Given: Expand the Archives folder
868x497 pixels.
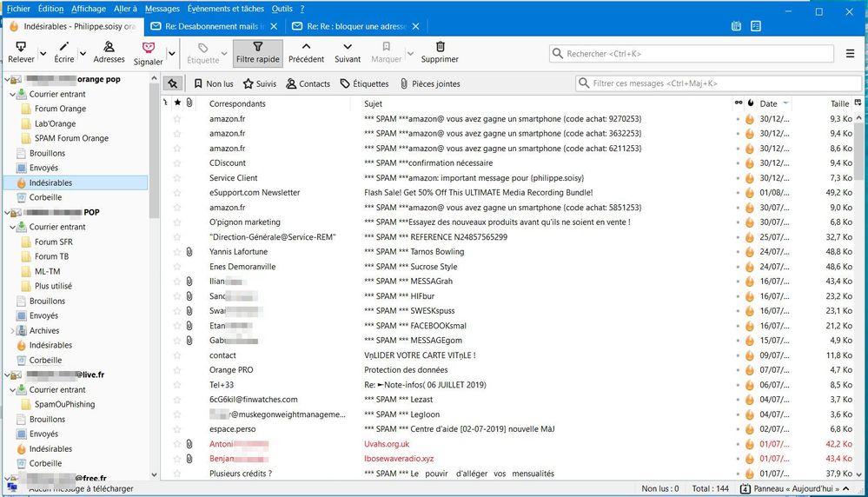Looking at the screenshot, I should 12,331.
